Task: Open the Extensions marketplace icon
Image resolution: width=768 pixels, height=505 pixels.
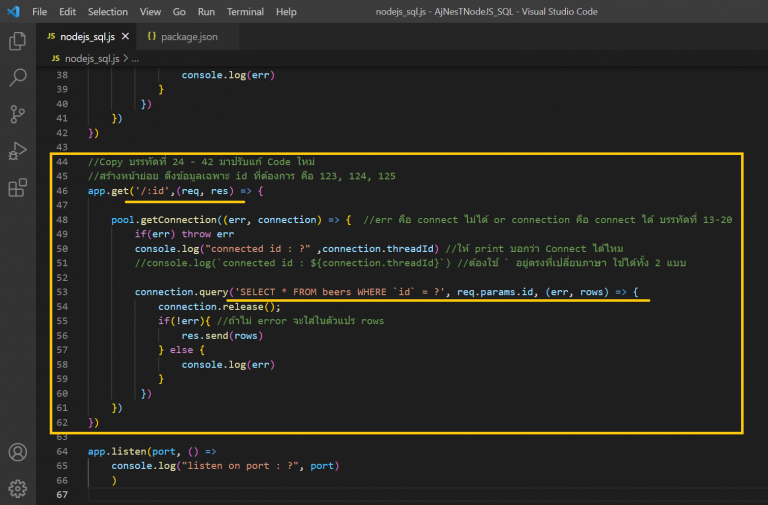Action: point(17,188)
